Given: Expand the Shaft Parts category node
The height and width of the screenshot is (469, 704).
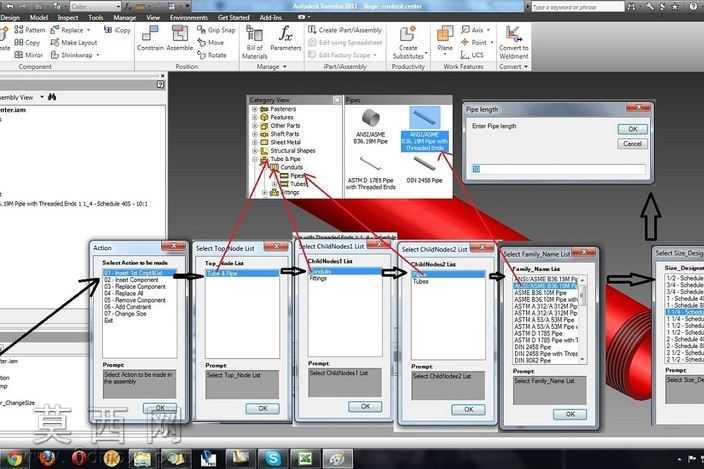Looking at the screenshot, I should (x=255, y=134).
